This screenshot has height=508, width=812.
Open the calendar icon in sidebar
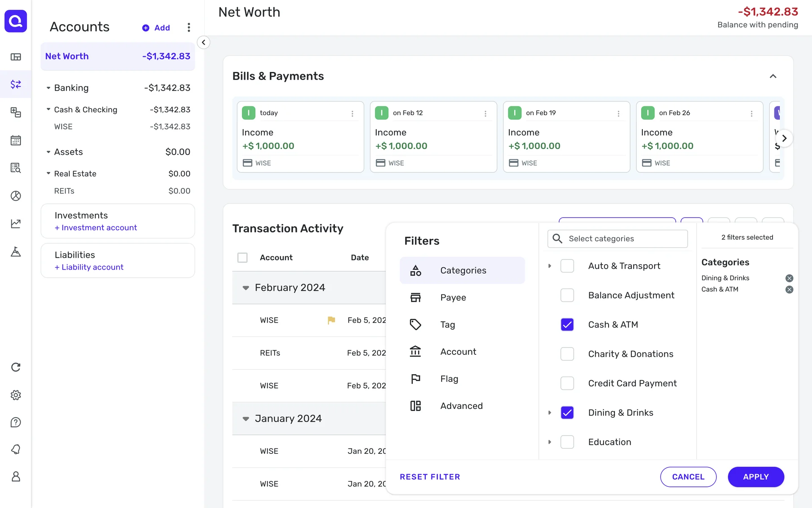[x=16, y=140]
